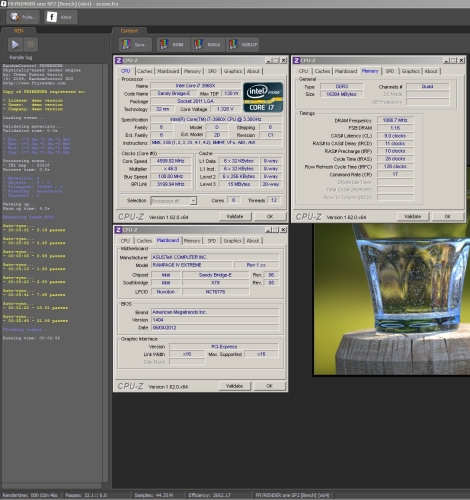Open About tab in the processor CPU-Z window

[253, 71]
